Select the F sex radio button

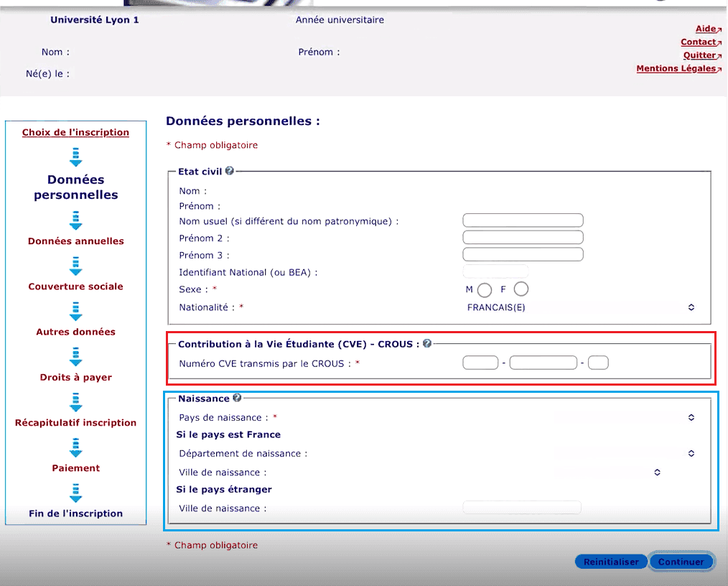[520, 289]
